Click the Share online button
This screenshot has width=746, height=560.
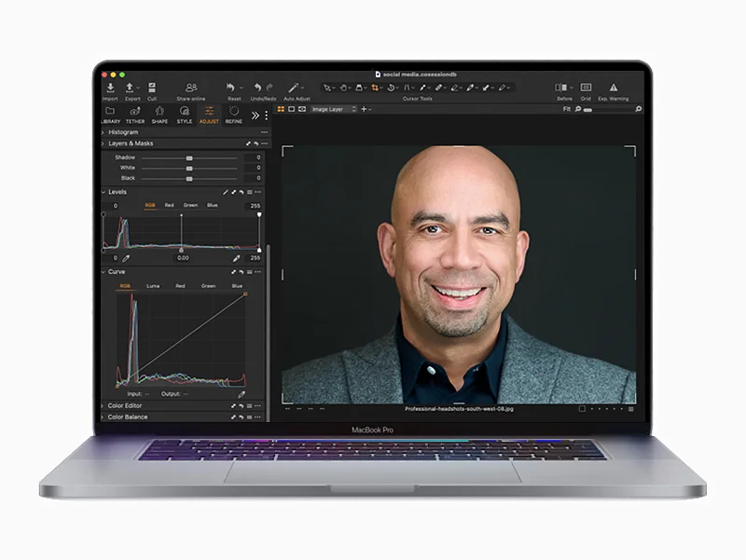189,87
